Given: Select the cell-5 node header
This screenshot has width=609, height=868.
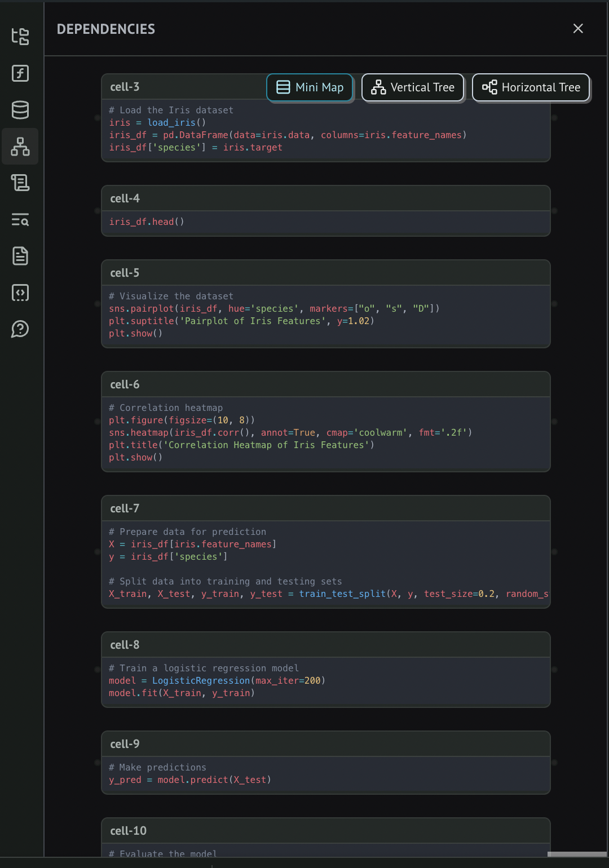Looking at the screenshot, I should tap(326, 273).
